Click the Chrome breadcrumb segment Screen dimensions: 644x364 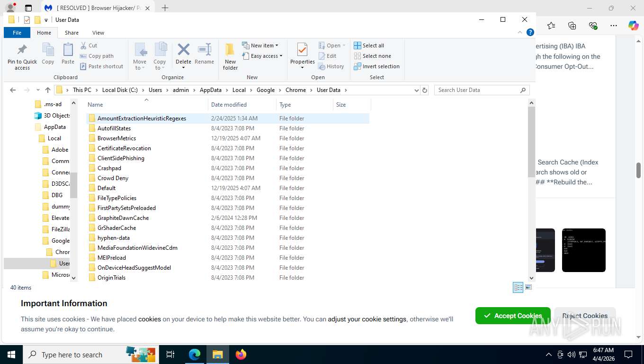(295, 90)
